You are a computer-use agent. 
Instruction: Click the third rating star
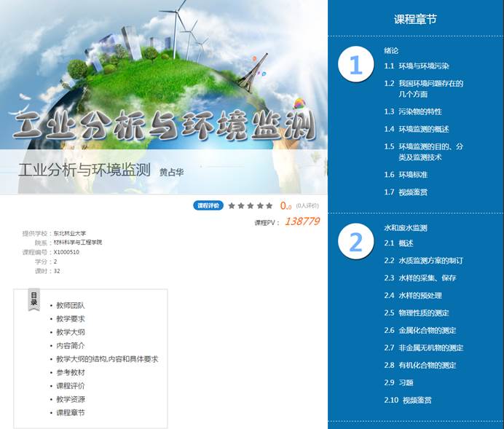251,206
